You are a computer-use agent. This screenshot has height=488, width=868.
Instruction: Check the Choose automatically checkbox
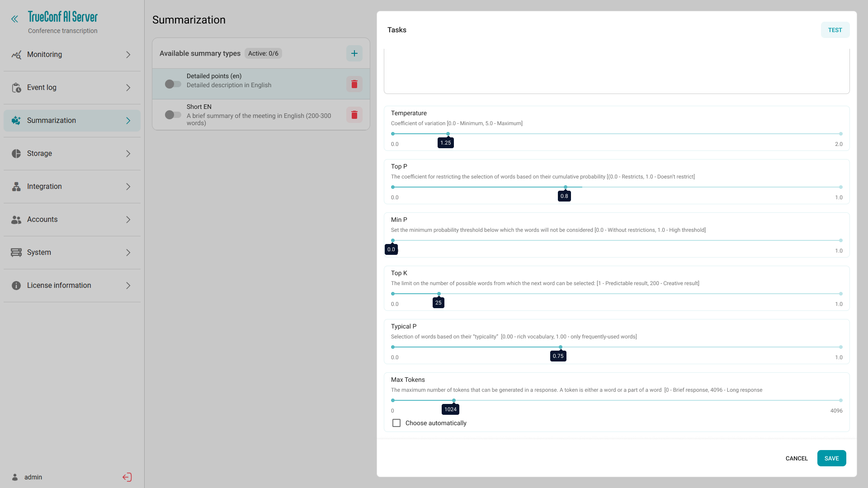pyautogui.click(x=396, y=423)
